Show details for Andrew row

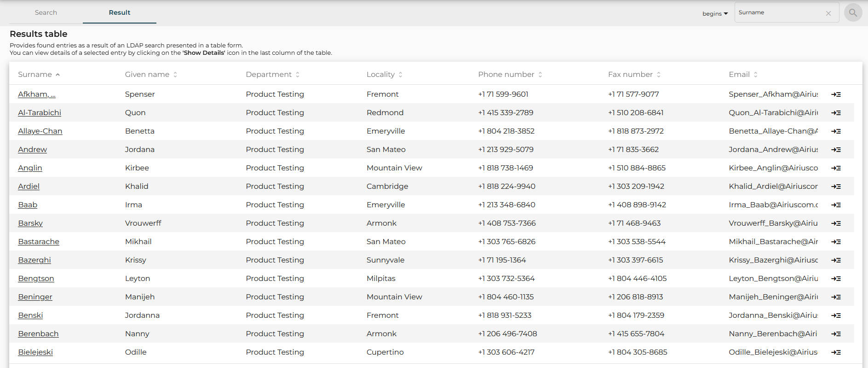pos(836,150)
